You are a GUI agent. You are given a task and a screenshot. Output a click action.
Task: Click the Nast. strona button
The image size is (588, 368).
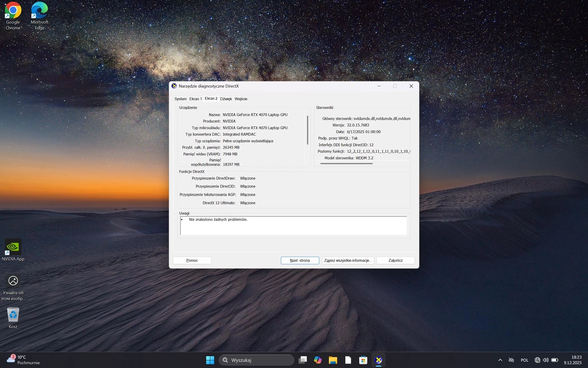(x=300, y=260)
